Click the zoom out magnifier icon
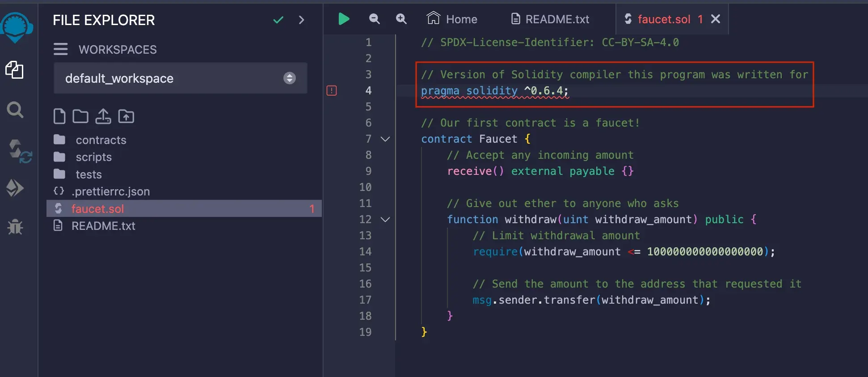Viewport: 868px width, 377px height. [374, 19]
